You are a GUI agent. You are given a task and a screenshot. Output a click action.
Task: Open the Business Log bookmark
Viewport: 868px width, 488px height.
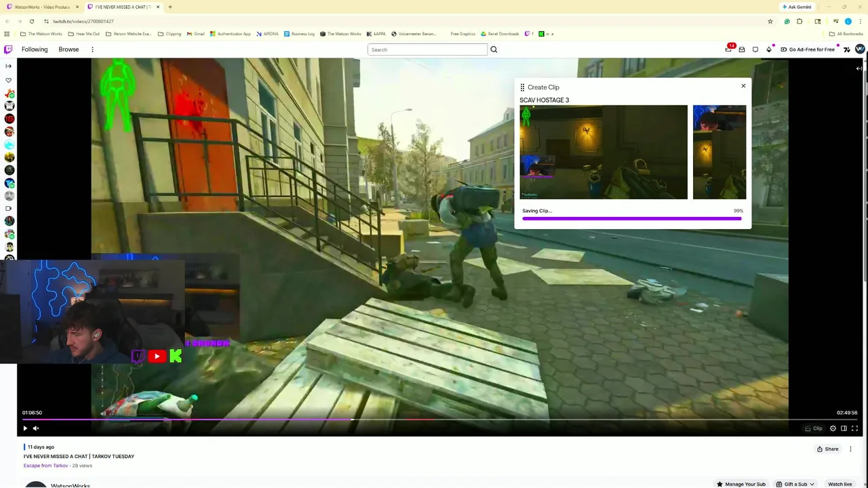coord(299,34)
